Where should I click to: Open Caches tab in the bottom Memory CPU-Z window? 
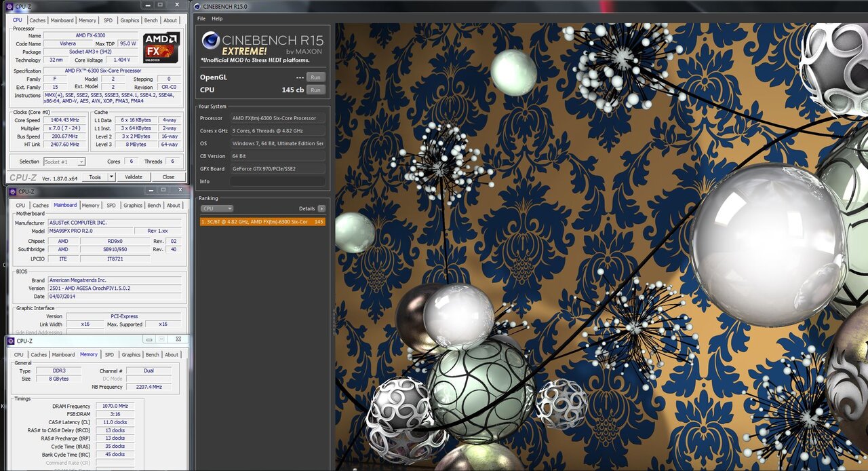(39, 355)
